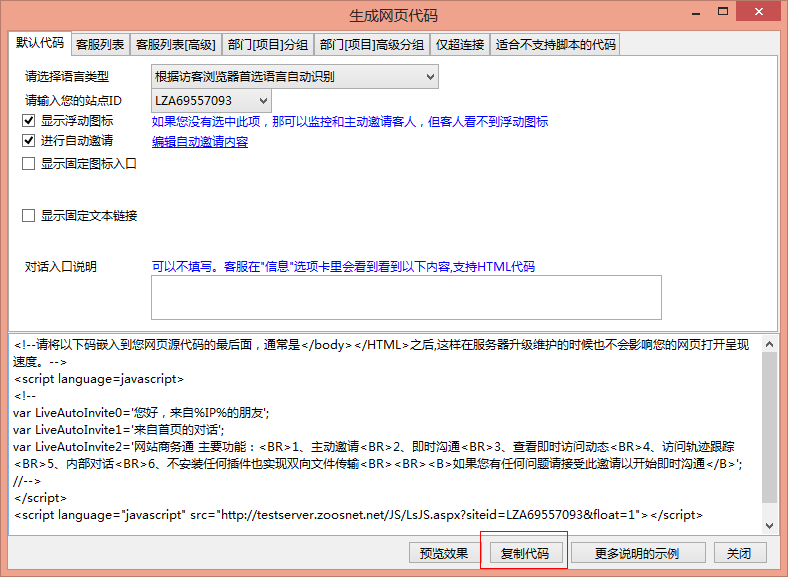Switch to 适合不支持脚本的代码 tab

[x=556, y=44]
